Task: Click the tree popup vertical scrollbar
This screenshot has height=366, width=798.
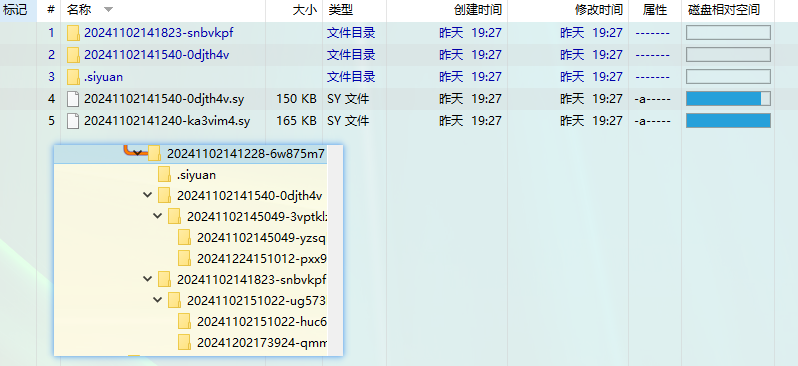Action: click(334, 250)
